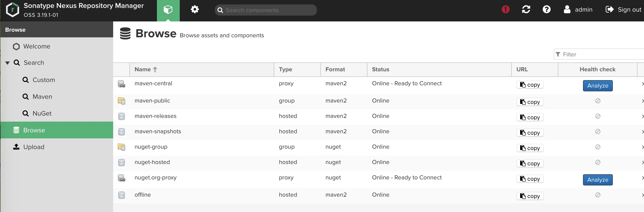Click the red system alert icon
644x212 pixels.
coord(505,10)
